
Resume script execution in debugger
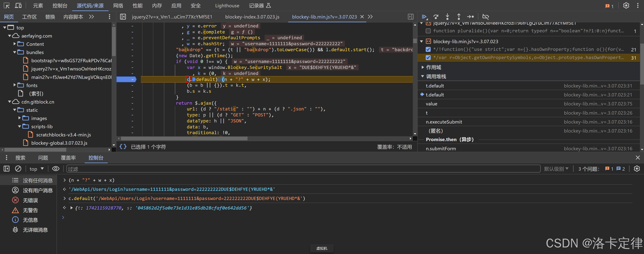[424, 17]
